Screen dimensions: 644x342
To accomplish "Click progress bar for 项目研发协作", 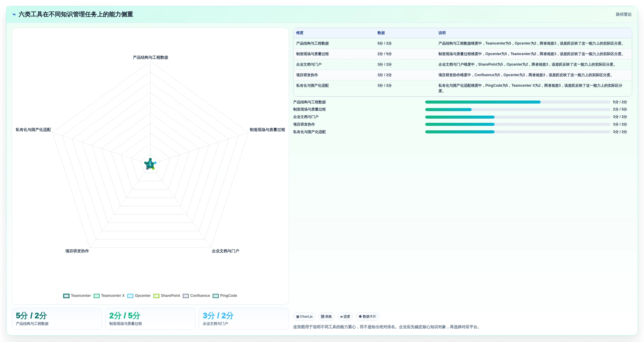I will click(x=518, y=124).
